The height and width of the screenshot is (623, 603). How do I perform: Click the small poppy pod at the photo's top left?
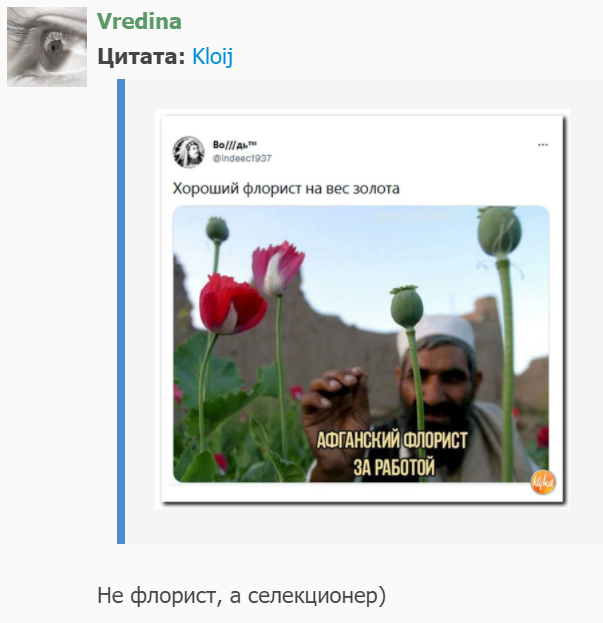[x=217, y=229]
